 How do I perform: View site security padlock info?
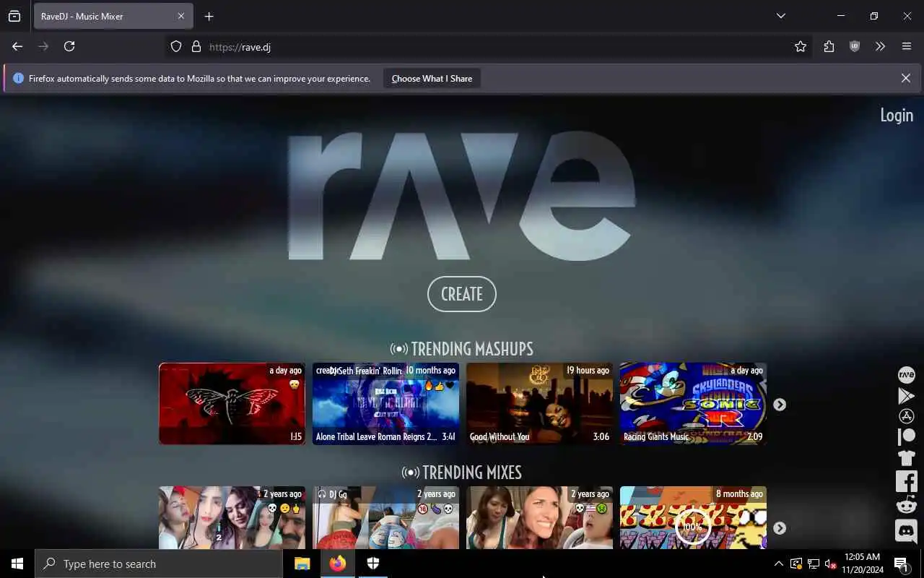(x=196, y=46)
